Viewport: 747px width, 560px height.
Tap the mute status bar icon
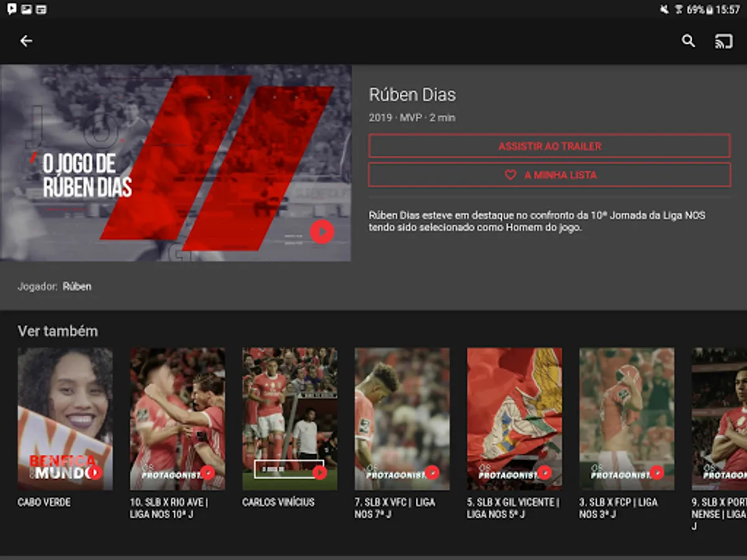664,9
